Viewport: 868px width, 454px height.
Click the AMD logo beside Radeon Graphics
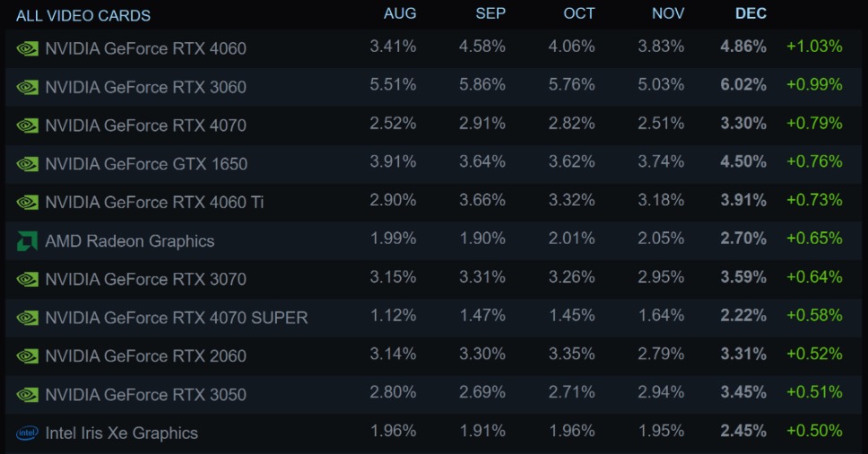pos(27,240)
